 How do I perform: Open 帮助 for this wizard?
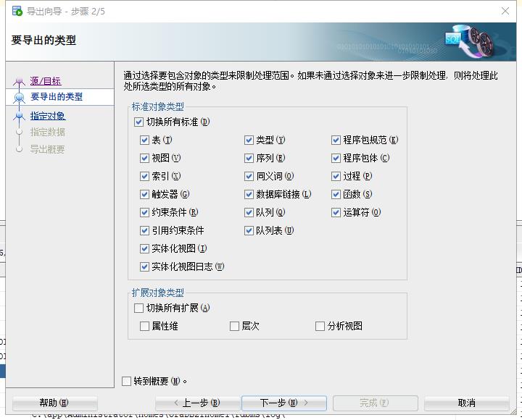coord(54,403)
